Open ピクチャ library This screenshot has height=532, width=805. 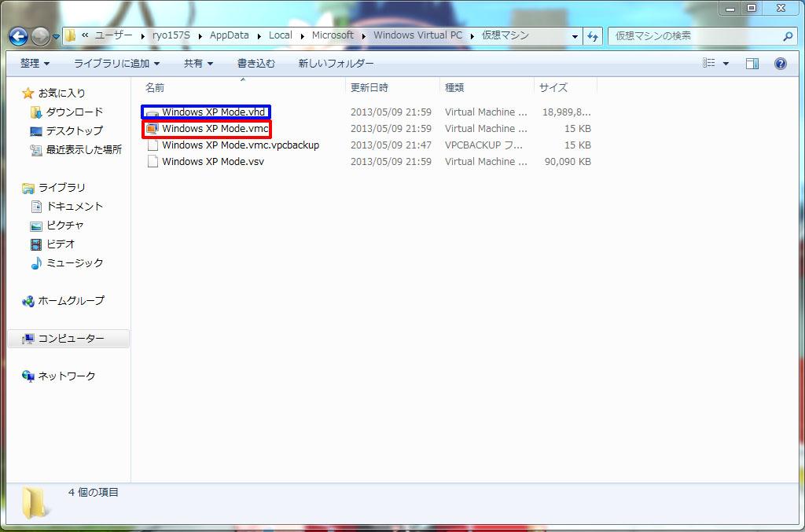64,226
